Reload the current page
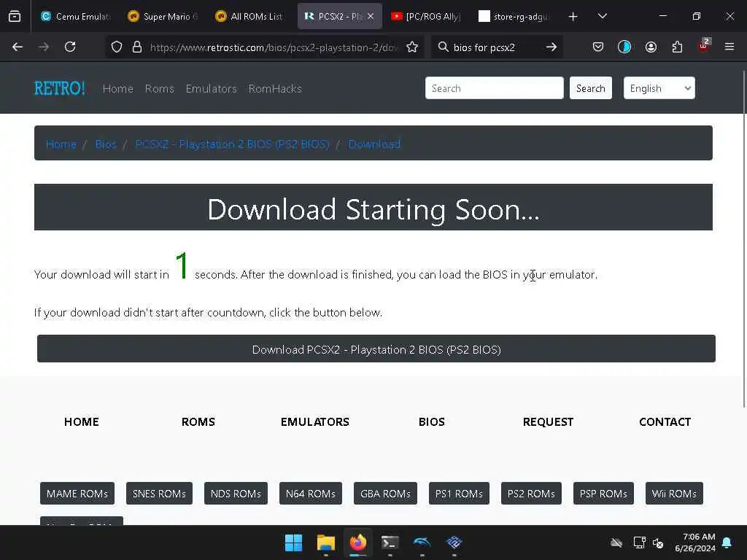 pos(70,47)
